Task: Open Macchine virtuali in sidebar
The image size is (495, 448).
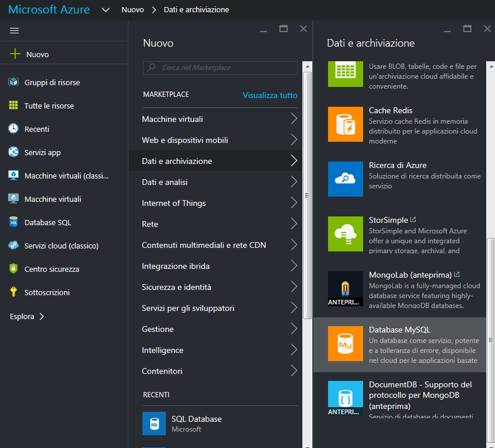Action: coord(53,199)
